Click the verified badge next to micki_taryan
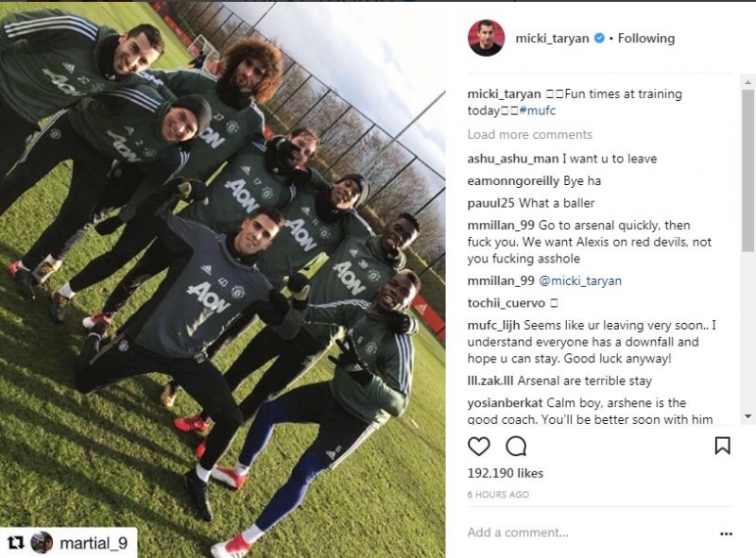This screenshot has width=756, height=558. pyautogui.click(x=599, y=38)
